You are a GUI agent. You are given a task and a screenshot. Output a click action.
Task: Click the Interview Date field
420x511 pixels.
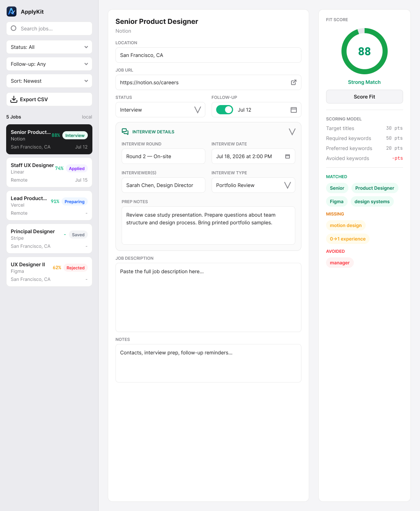[x=253, y=156]
